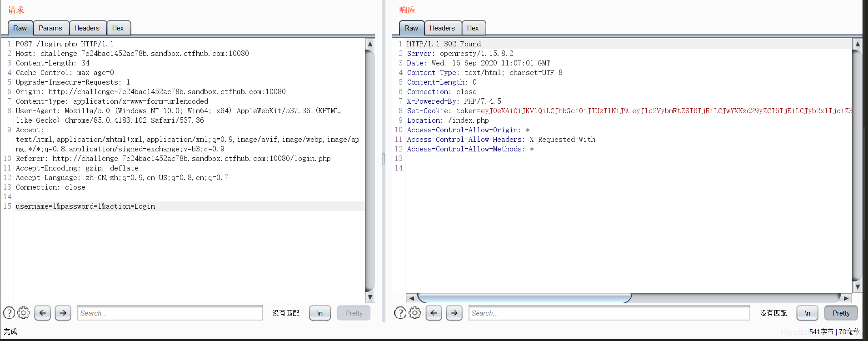868x341 pixels.
Task: Click the 'Access-Control-Allow-Methods: *' line
Action: point(470,149)
